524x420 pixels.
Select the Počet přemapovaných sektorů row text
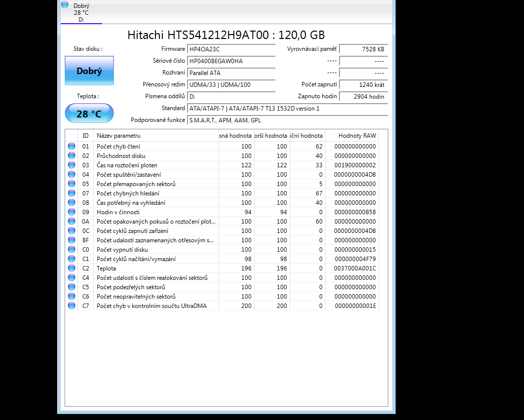[136, 184]
